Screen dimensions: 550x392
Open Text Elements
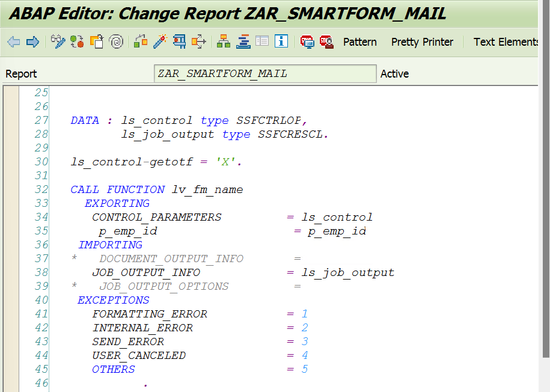click(x=506, y=42)
